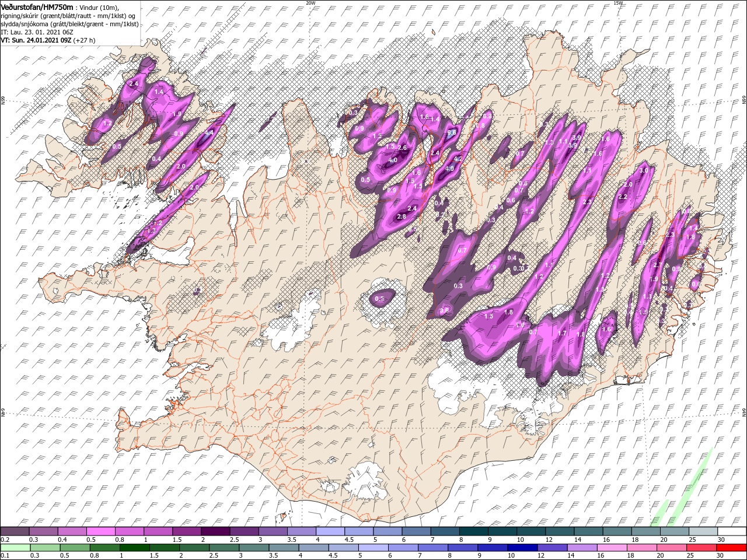Click the 2.6 snowfall value on map
This screenshot has width=747, height=560.
(402, 148)
